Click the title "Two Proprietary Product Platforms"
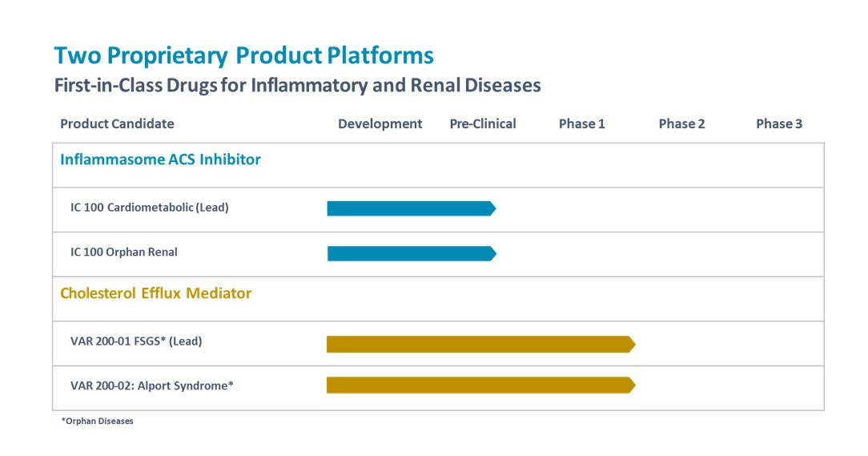Viewport: 868px width, 456px height. pyautogui.click(x=243, y=55)
